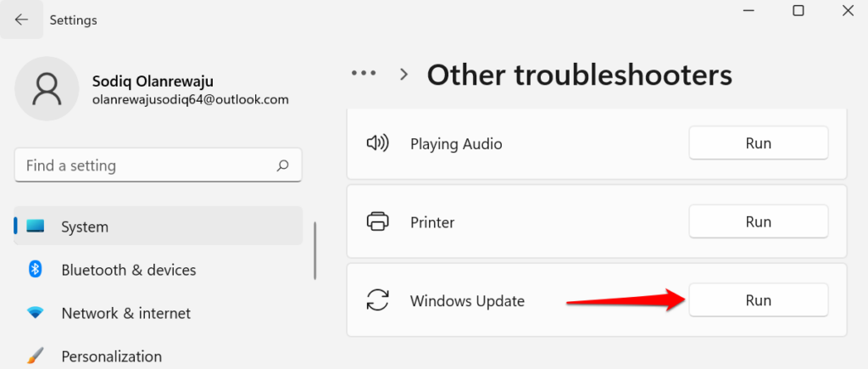Viewport: 868px width, 369px height.
Task: Select the Personalization sidebar item
Action: pyautogui.click(x=112, y=356)
